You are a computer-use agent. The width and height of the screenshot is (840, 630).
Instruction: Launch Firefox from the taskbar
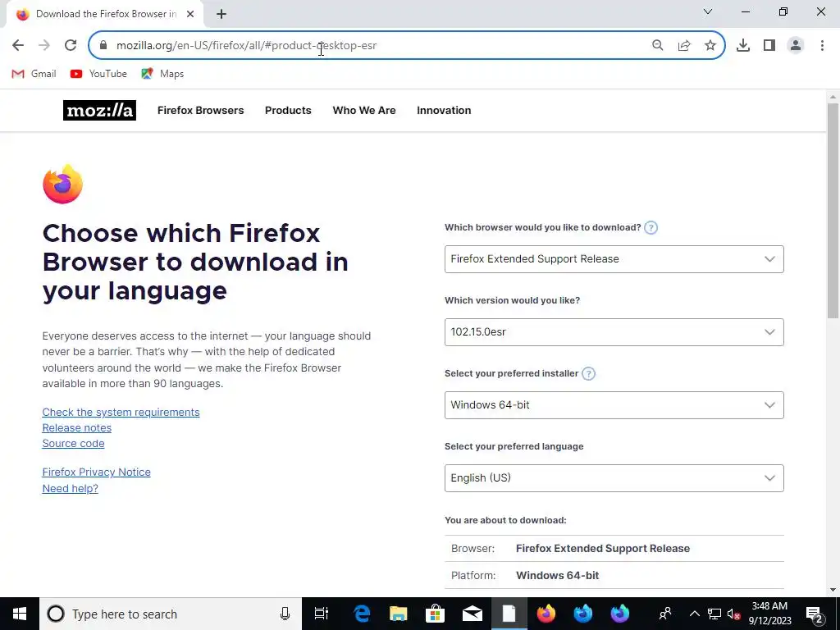(x=546, y=614)
